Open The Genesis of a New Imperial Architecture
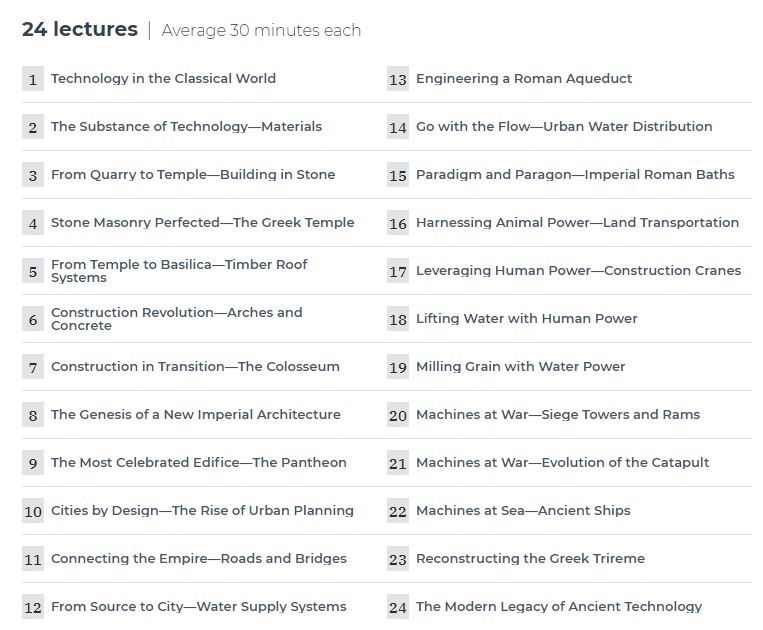Viewport: 763px width, 630px height. click(x=196, y=414)
